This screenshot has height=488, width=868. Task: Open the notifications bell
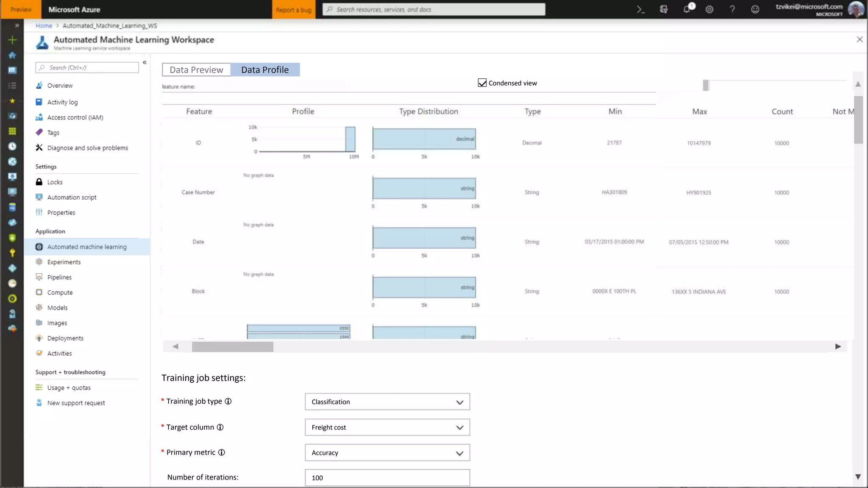687,9
